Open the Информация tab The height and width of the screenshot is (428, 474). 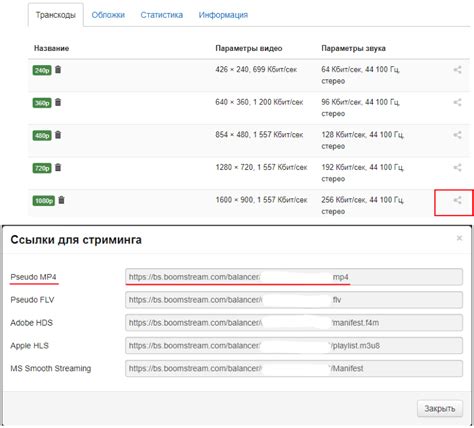click(223, 15)
